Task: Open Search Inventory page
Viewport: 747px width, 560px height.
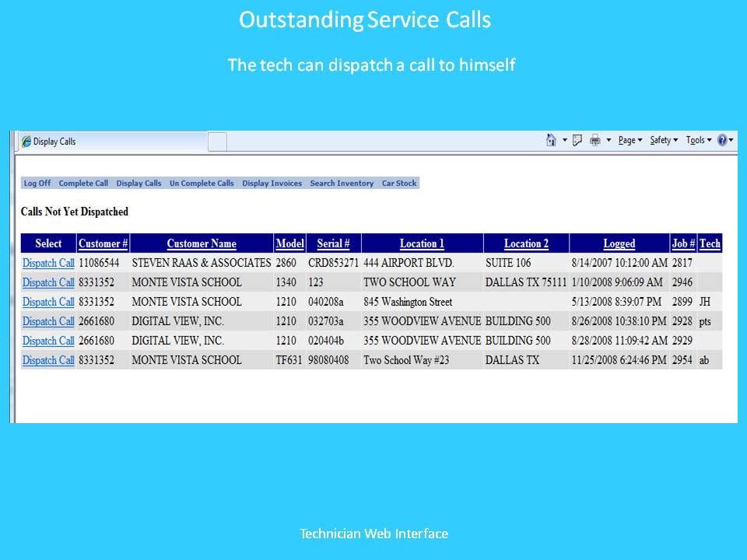Action: pos(342,184)
